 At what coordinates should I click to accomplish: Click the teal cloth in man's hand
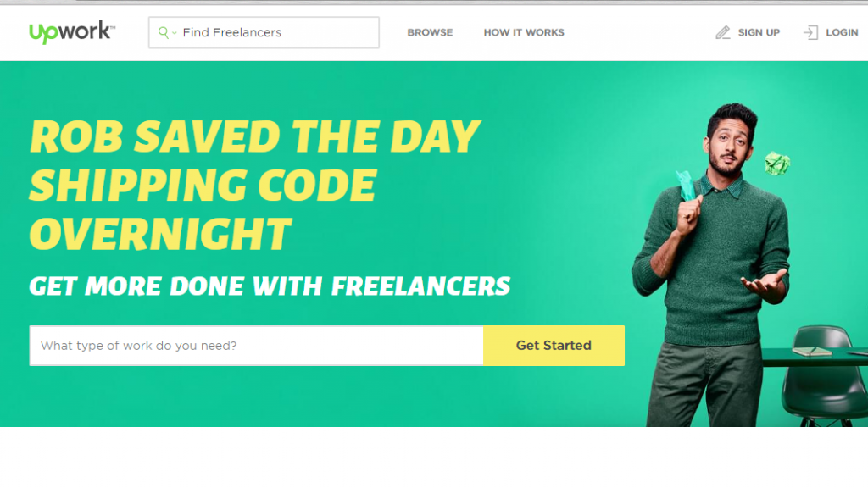pyautogui.click(x=686, y=186)
